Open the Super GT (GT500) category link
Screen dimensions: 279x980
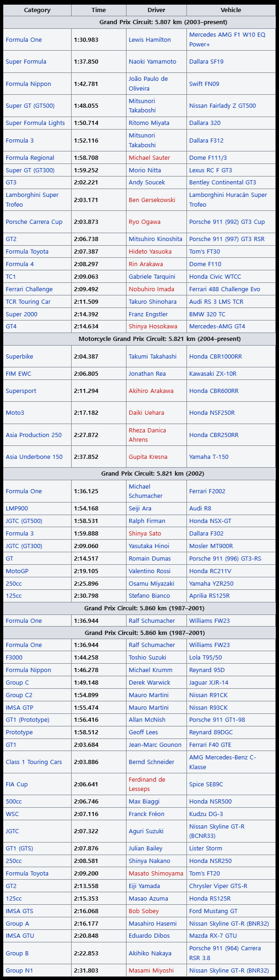tap(30, 106)
